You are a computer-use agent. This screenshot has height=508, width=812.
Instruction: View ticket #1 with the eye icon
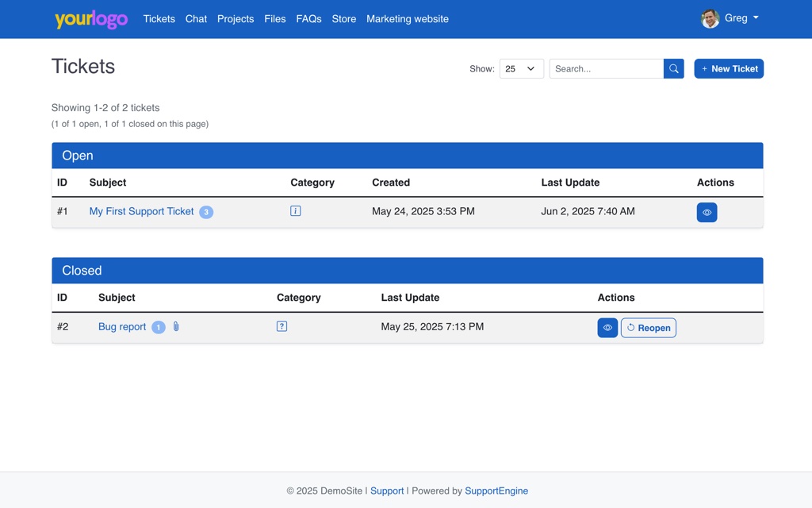click(707, 212)
